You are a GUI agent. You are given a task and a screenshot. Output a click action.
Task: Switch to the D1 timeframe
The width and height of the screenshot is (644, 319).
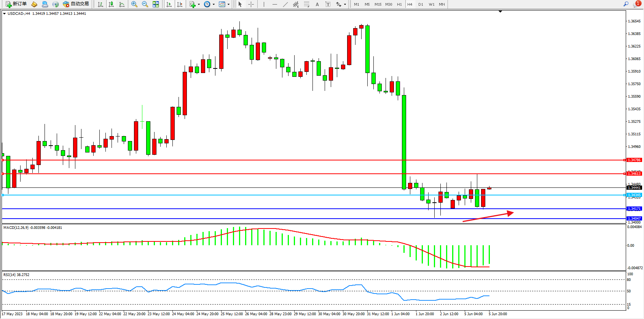[421, 4]
